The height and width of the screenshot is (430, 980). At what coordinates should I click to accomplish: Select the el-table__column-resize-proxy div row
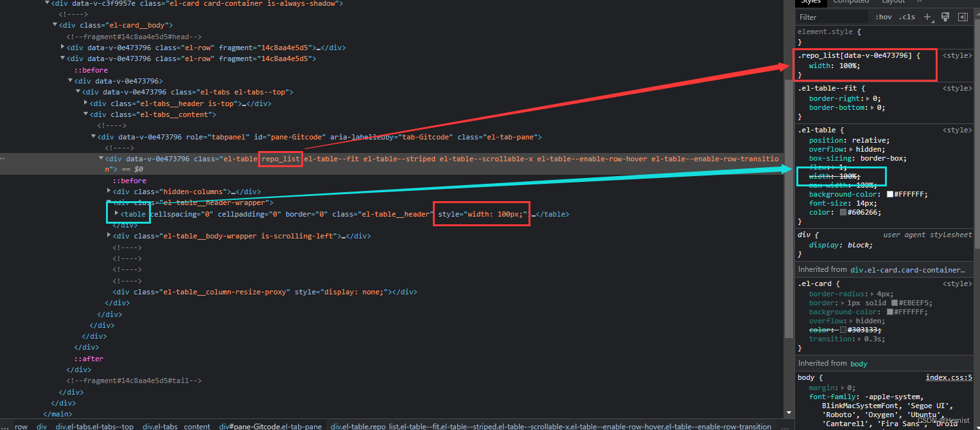point(265,292)
